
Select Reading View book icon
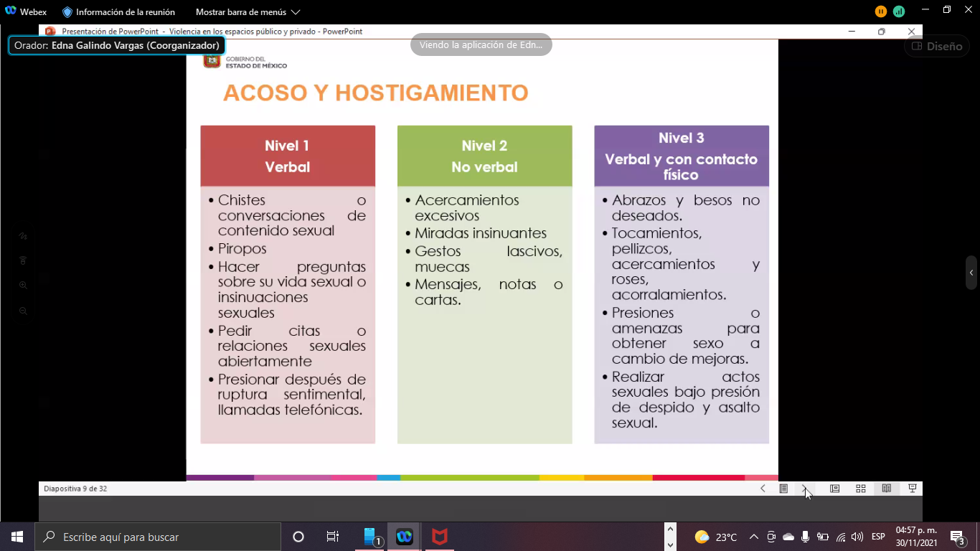point(887,489)
